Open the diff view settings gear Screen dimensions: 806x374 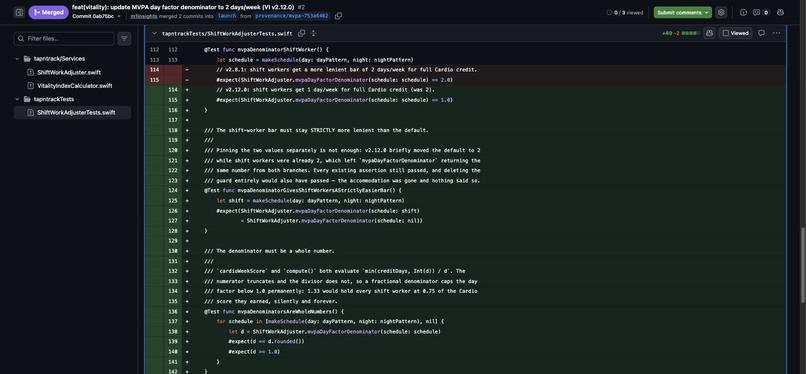pos(721,12)
